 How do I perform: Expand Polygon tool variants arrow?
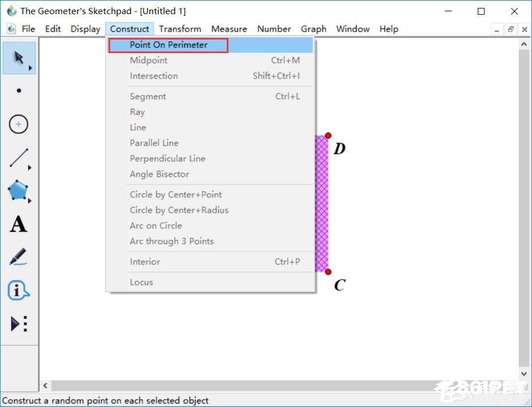point(30,201)
